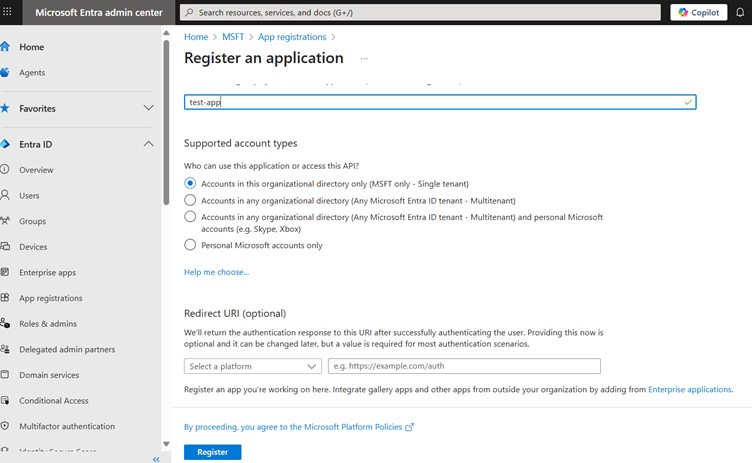Open Conditional Access in sidebar

54,401
